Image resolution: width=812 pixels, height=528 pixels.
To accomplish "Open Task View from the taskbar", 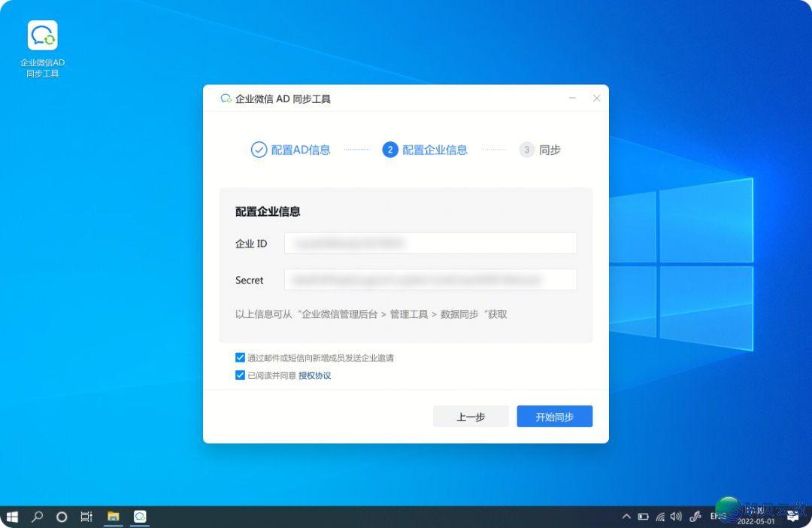I will tap(86, 517).
